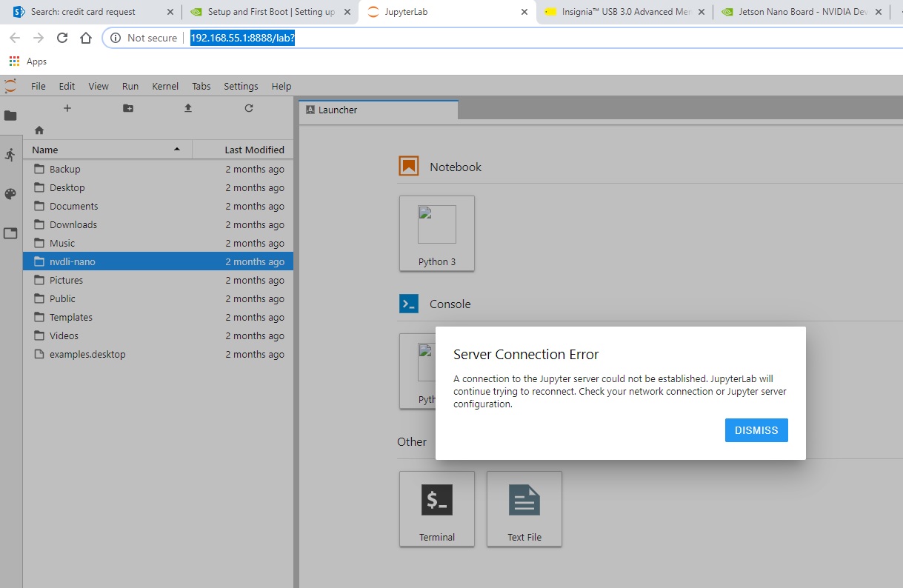This screenshot has height=588, width=903.
Task: Switch to the Launcher tab
Action: coord(338,110)
